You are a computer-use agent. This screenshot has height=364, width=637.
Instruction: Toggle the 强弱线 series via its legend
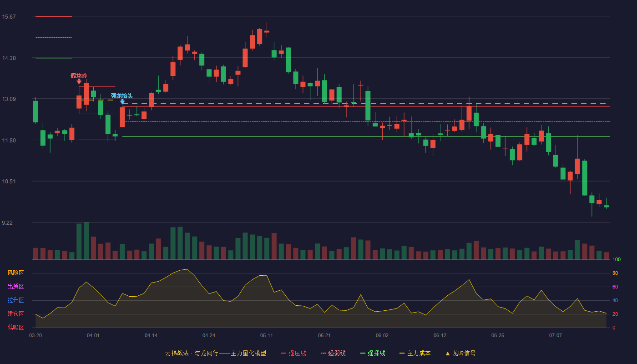tap(337, 353)
